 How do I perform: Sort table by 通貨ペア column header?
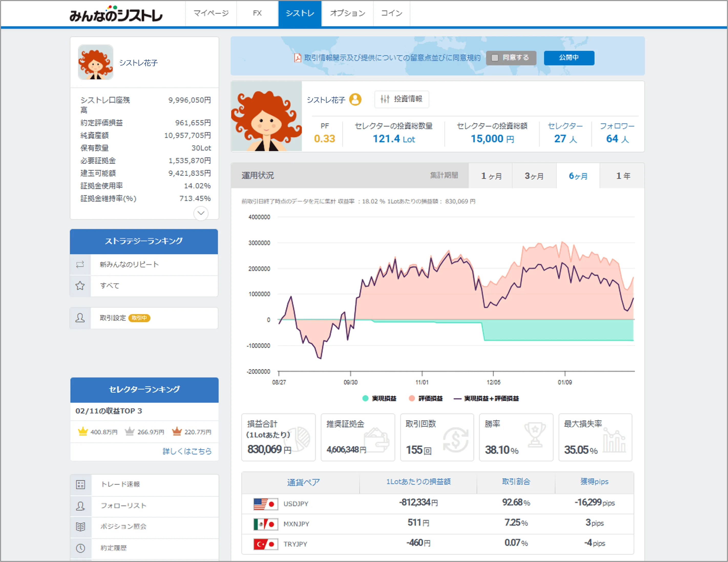coord(303,482)
